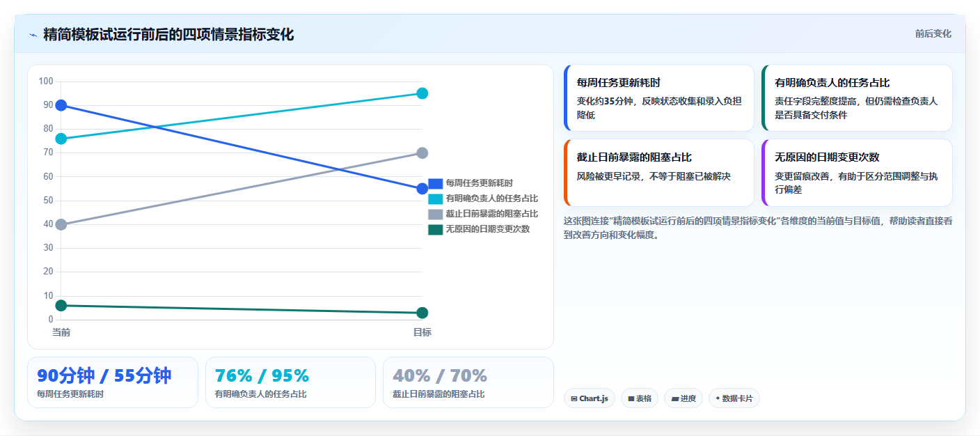Click the icon in the 表格 tag
The image size is (980, 436).
(x=631, y=399)
